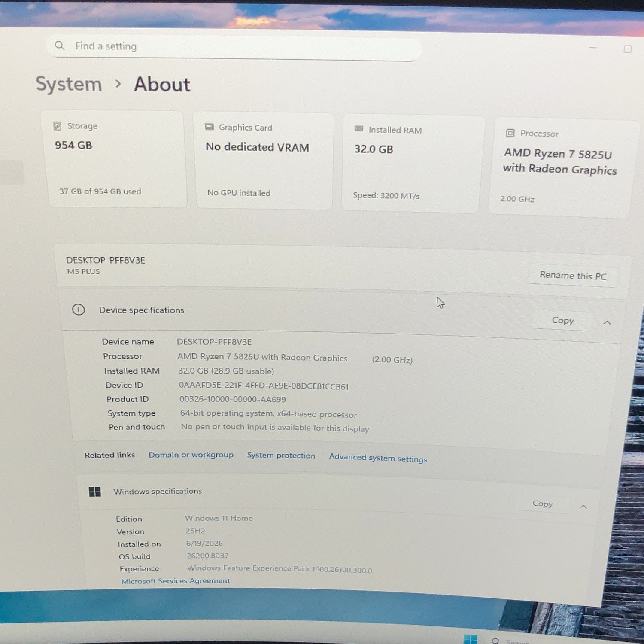Click the search magnifier icon
Screen dimensions: 644x644
pos(60,45)
